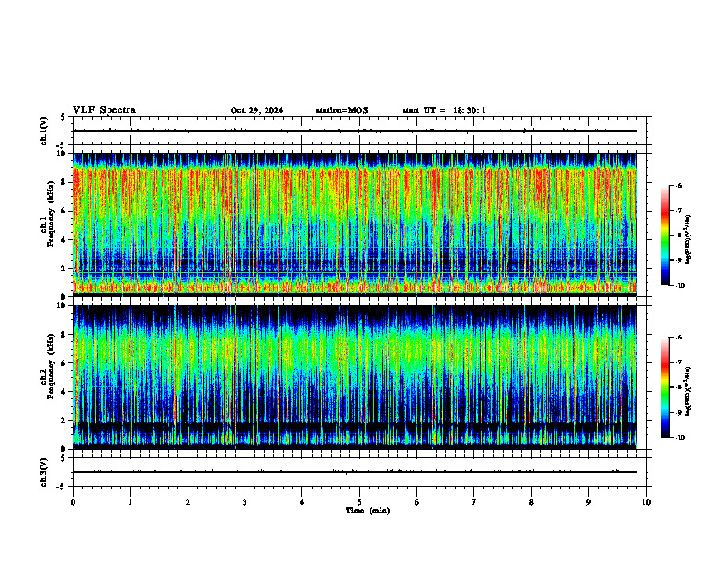Click the ch.2 "Frequency (kHz)" axis label
The height and width of the screenshot is (563, 728).
(51, 366)
